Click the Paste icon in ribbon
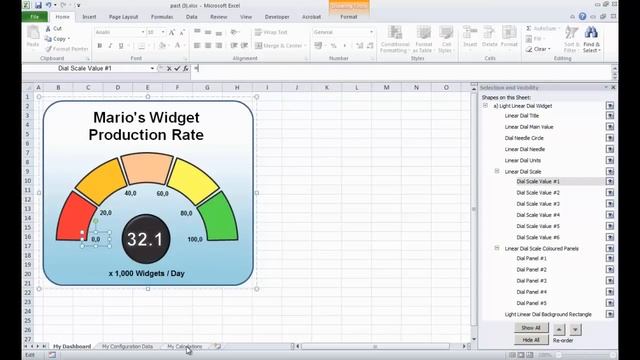Image resolution: width=640 pixels, height=360 pixels. click(x=33, y=37)
